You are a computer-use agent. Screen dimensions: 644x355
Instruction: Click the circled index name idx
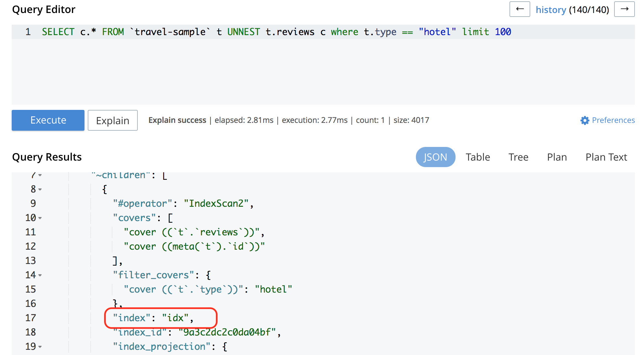(x=175, y=318)
